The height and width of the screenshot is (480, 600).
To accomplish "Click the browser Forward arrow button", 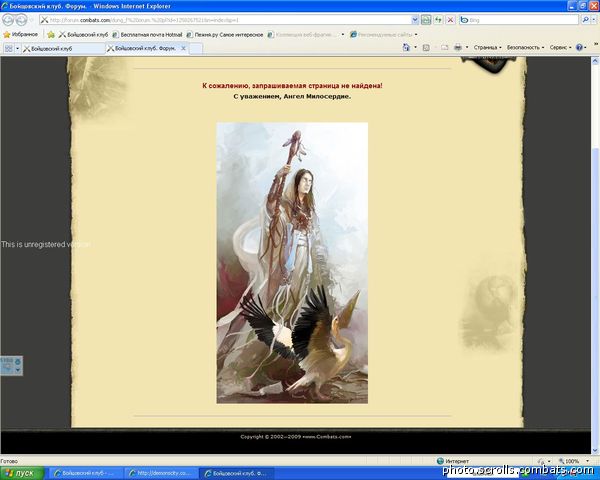I will coord(21,20).
